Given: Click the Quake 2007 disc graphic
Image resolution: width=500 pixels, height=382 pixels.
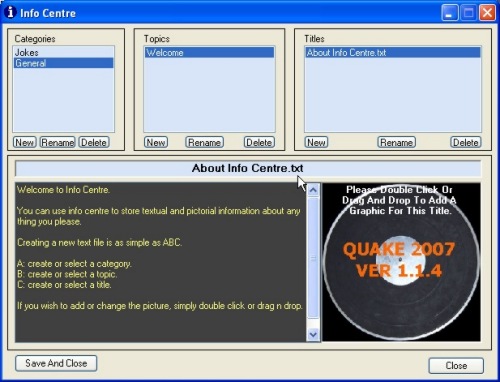Looking at the screenshot, I should (401, 262).
